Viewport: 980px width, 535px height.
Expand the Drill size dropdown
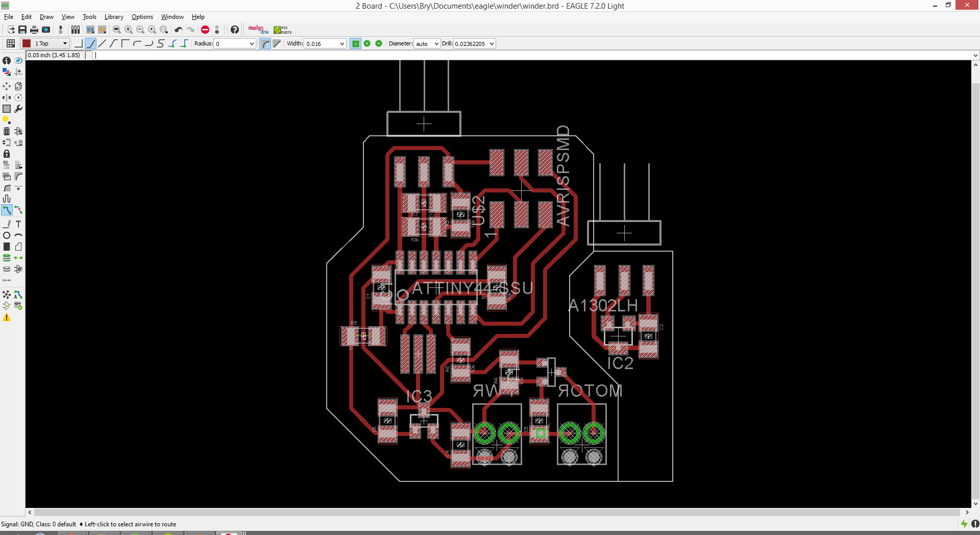pos(492,44)
